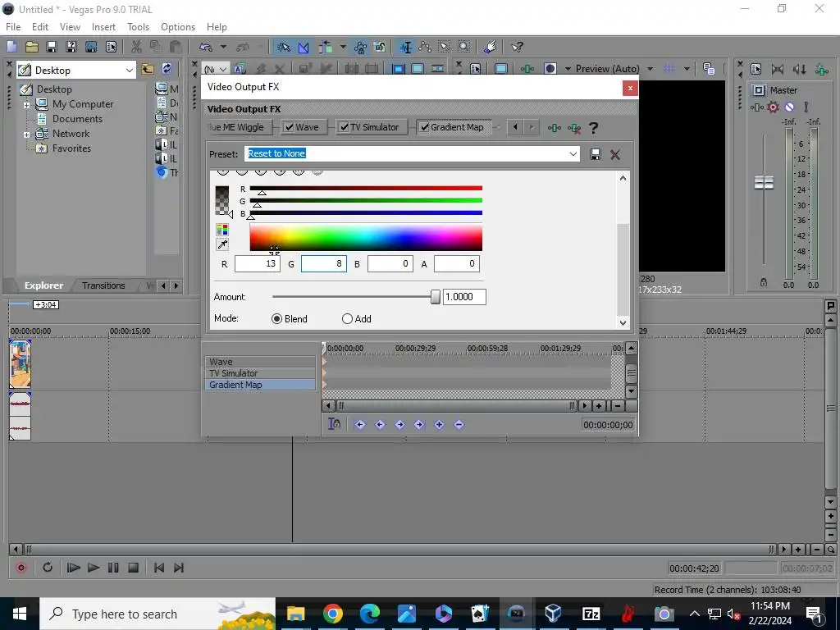The width and height of the screenshot is (840, 630).
Task: Click the Cut scissors icon
Action: click(136, 47)
